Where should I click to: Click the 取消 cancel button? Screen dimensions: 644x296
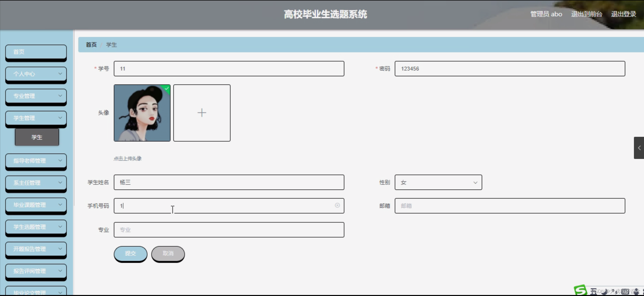pos(168,253)
